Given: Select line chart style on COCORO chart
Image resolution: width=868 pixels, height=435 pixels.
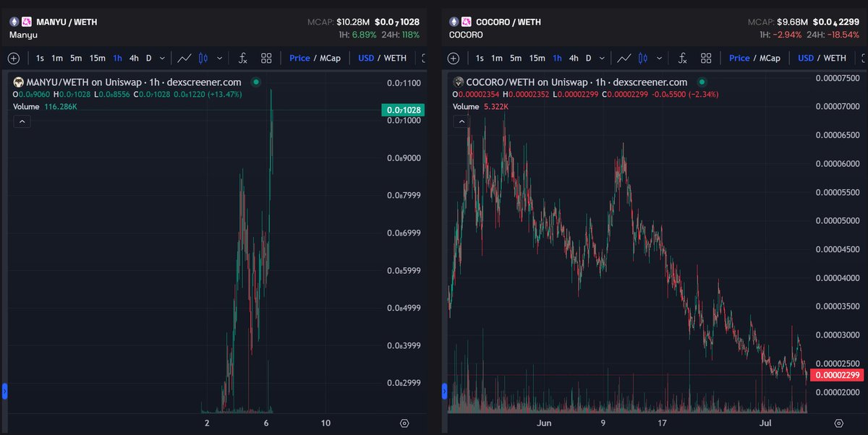Looking at the screenshot, I should [624, 58].
